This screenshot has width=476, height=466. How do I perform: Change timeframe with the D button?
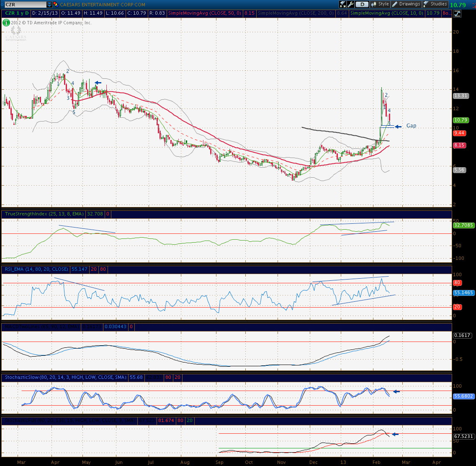coord(362,4)
